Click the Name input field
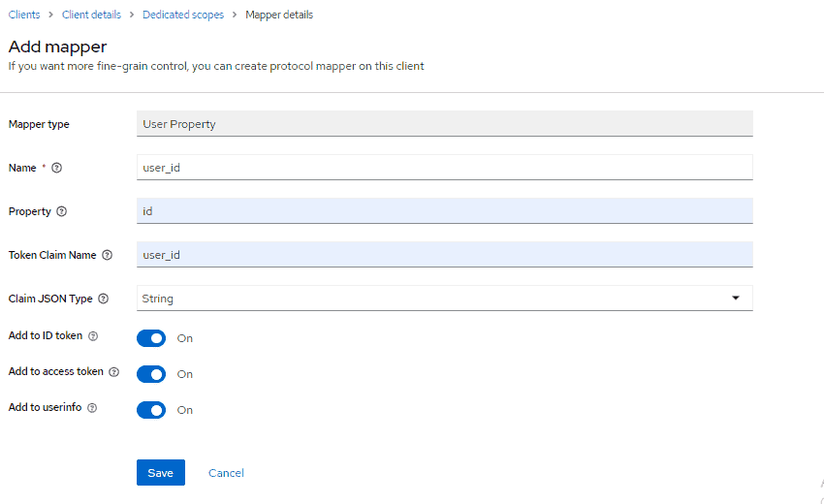This screenshot has width=824, height=504. pyautogui.click(x=444, y=168)
